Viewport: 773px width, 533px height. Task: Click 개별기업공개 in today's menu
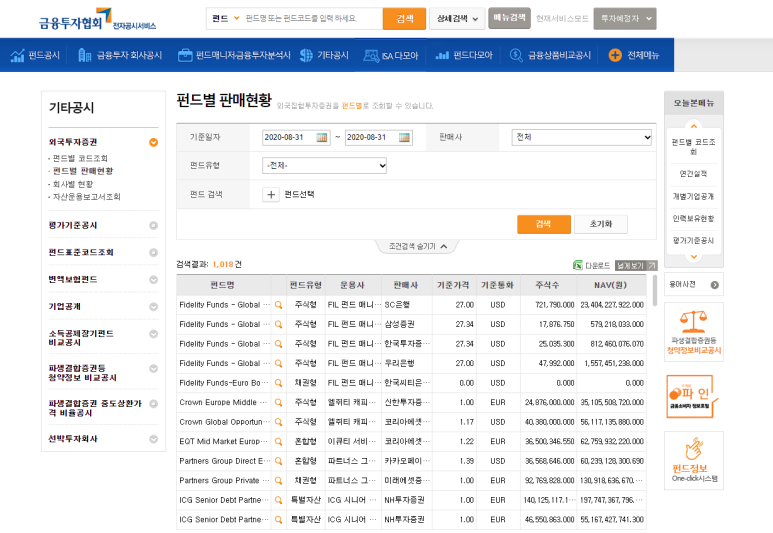(x=693, y=196)
